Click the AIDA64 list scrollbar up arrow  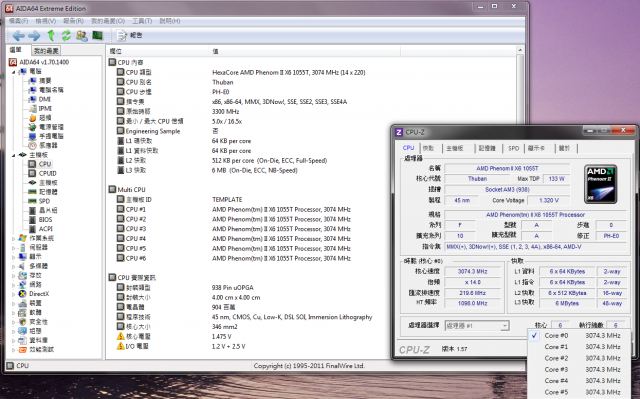(520, 50)
